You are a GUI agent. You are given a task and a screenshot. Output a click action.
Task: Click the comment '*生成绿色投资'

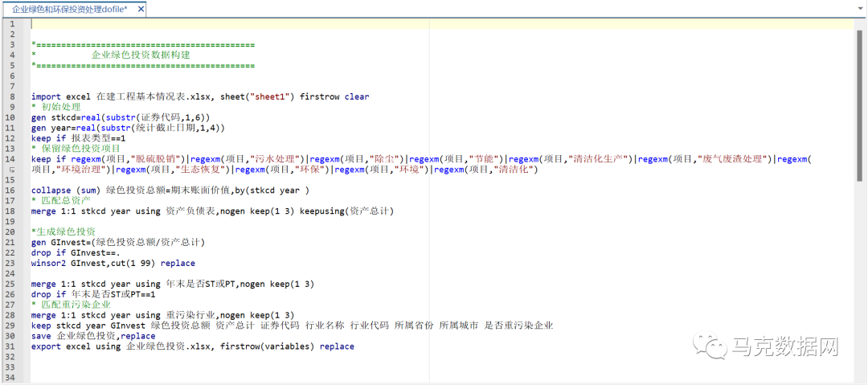(63, 231)
